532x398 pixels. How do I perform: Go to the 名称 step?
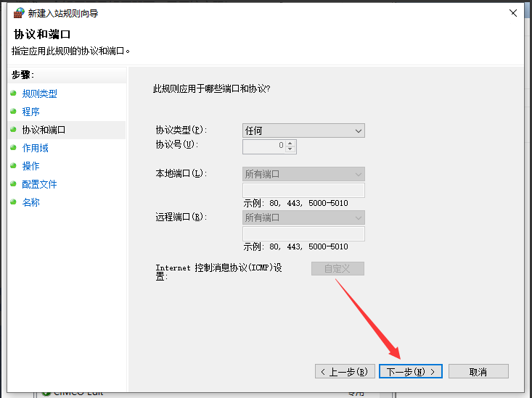tap(31, 202)
